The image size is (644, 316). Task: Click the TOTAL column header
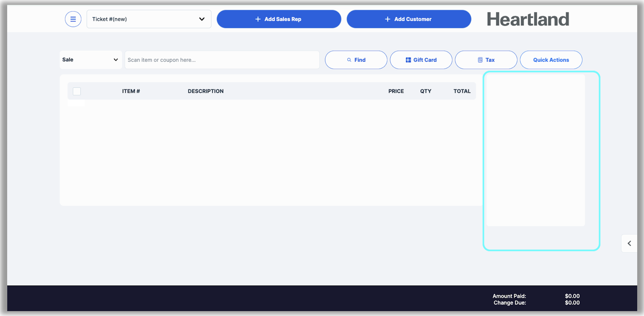coord(462,91)
